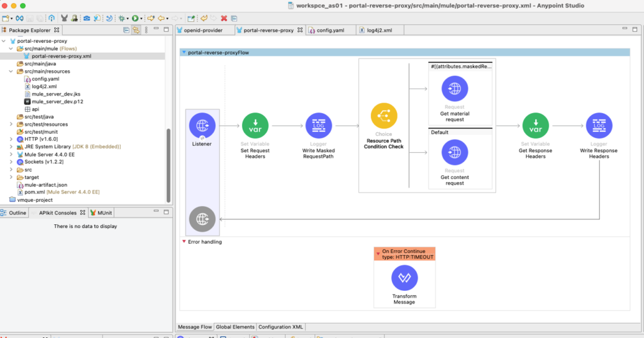Click the green Run button in toolbar

coord(135,18)
